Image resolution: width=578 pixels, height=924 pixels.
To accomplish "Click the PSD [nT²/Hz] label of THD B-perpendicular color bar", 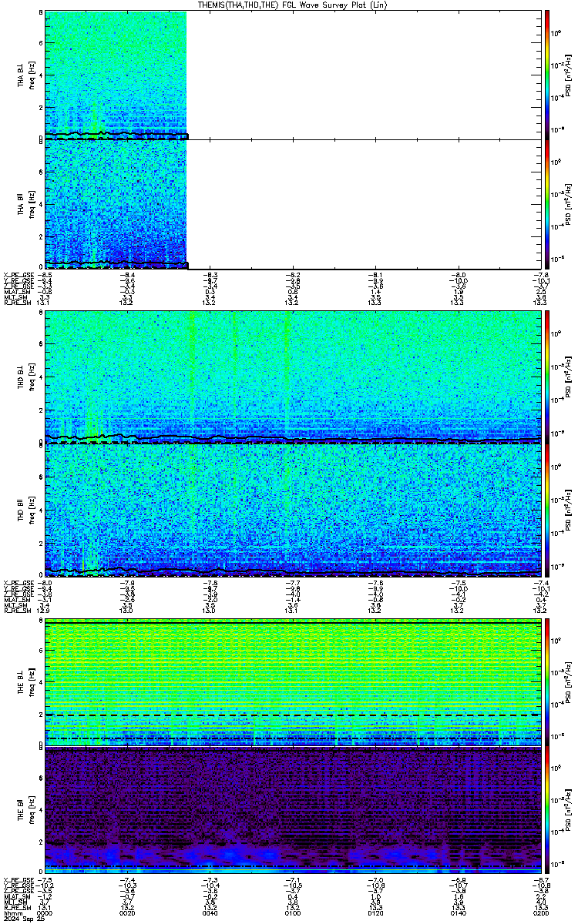I will [568, 378].
